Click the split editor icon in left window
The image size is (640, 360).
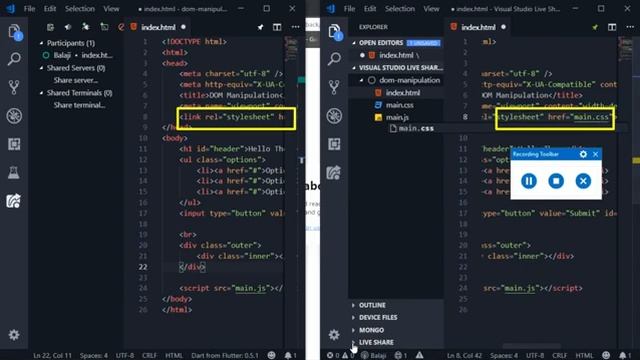click(x=277, y=27)
